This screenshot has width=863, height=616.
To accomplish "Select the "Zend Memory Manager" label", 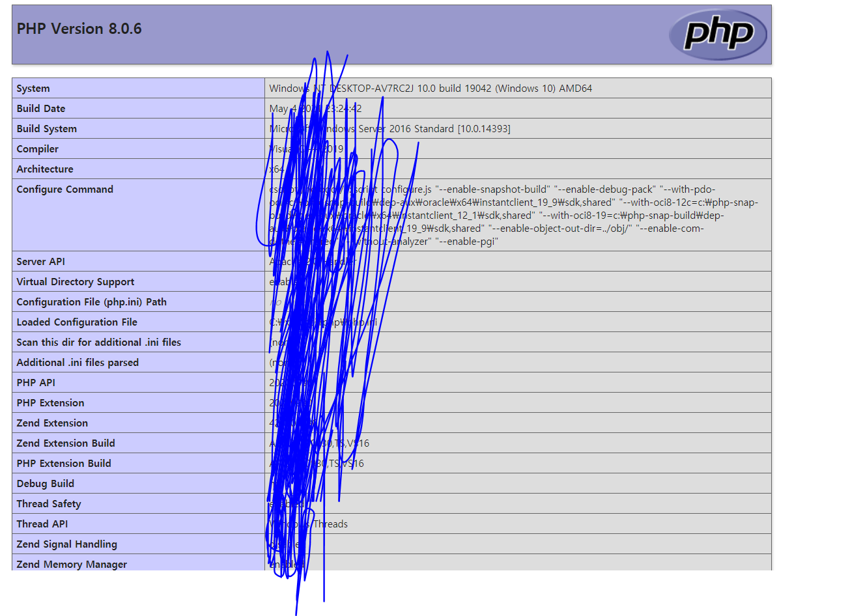I will coord(72,565).
